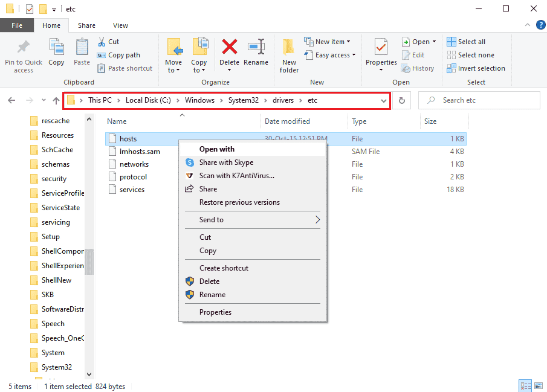
Task: Select the services file
Action: 132,190
